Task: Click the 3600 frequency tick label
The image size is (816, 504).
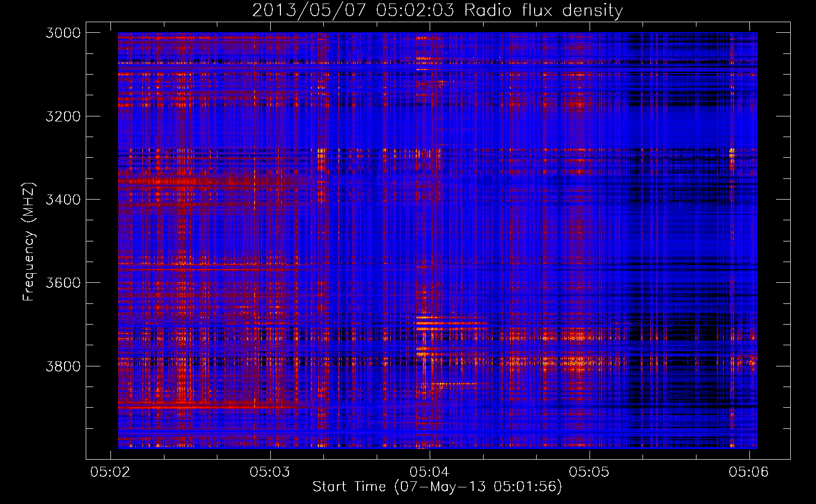Action: 63,283
